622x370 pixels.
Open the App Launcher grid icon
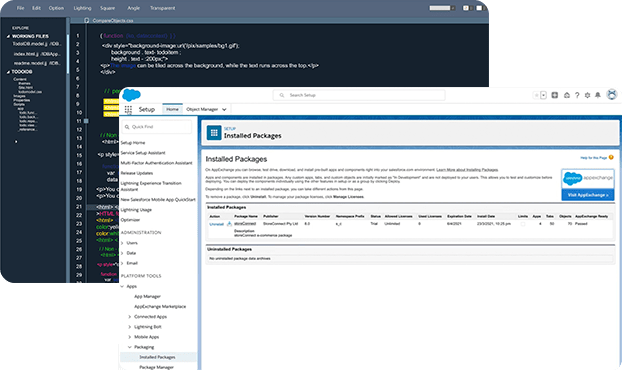(x=128, y=109)
